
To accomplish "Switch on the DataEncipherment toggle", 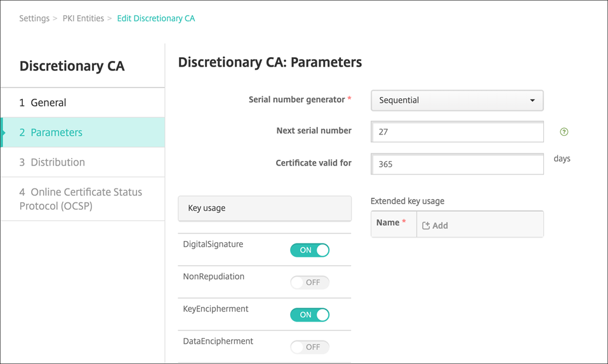I will coord(310,347).
